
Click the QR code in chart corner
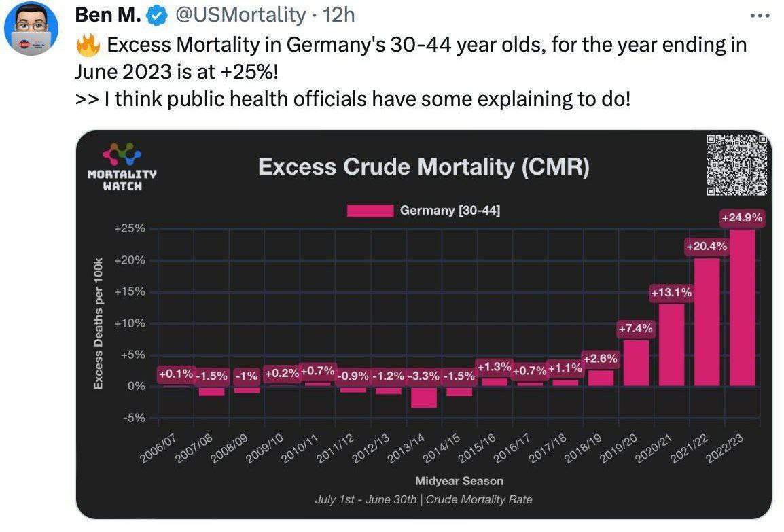[736, 165]
